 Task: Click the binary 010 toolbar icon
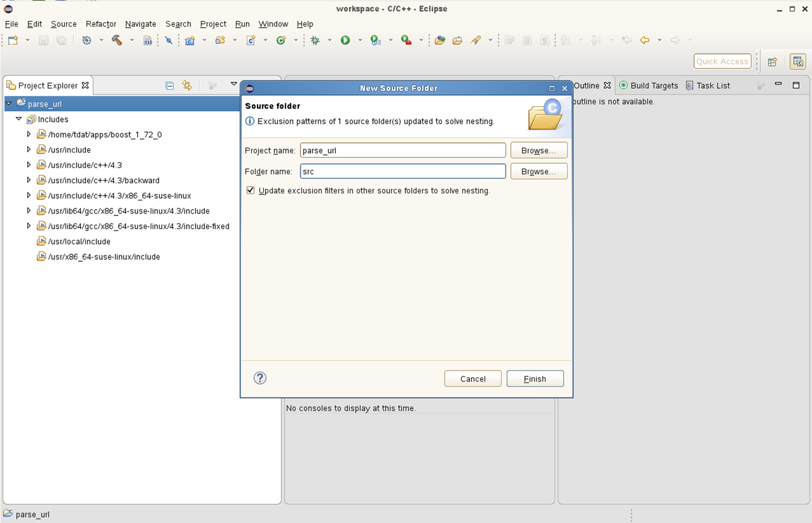click(148, 40)
